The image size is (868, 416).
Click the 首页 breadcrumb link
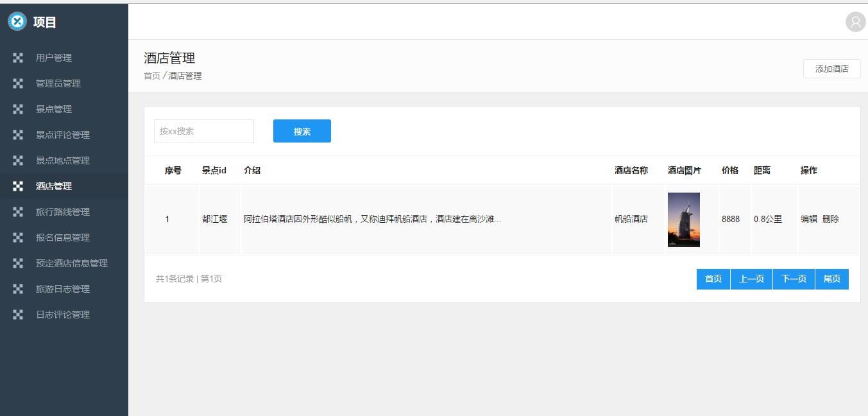(x=152, y=76)
